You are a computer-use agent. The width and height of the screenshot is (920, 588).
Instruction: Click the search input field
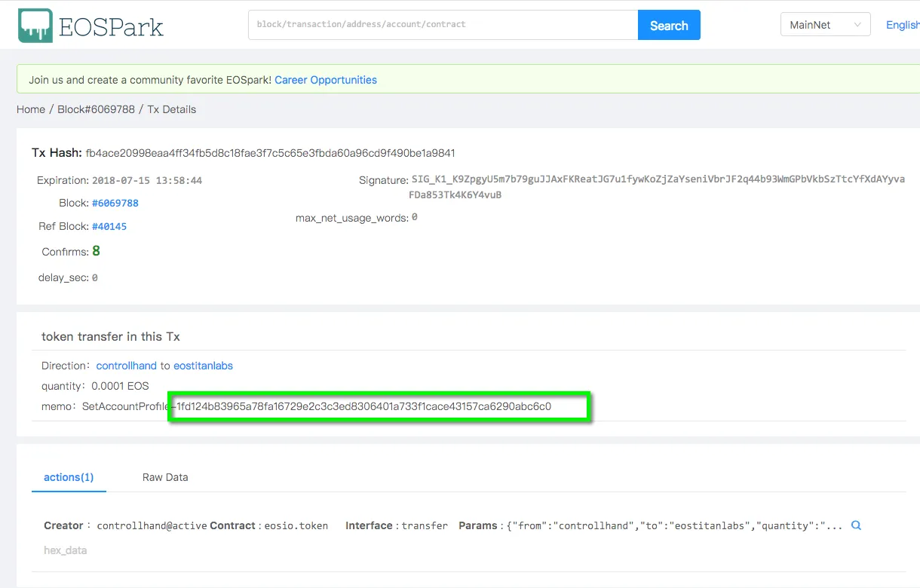coord(443,25)
